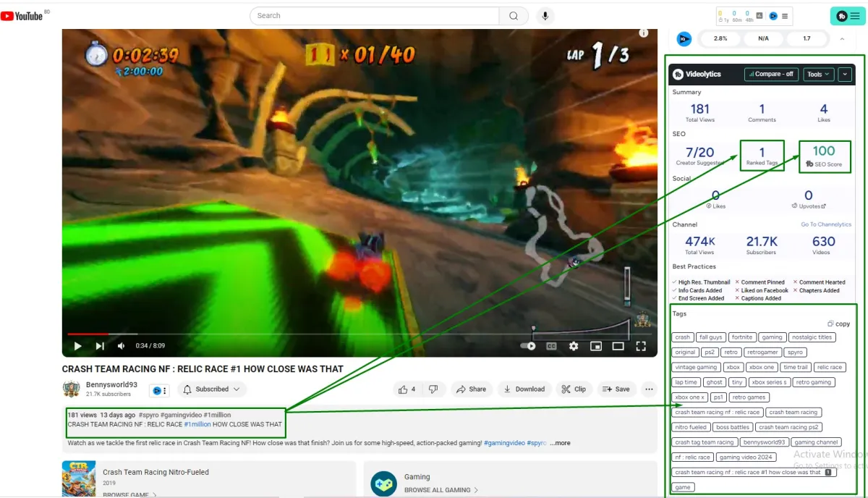
Task: Open more actions three-dot menu
Action: [649, 389]
